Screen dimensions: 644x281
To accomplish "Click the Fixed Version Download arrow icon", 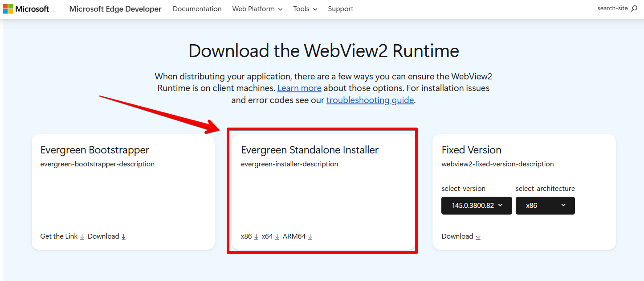I will 478,237.
